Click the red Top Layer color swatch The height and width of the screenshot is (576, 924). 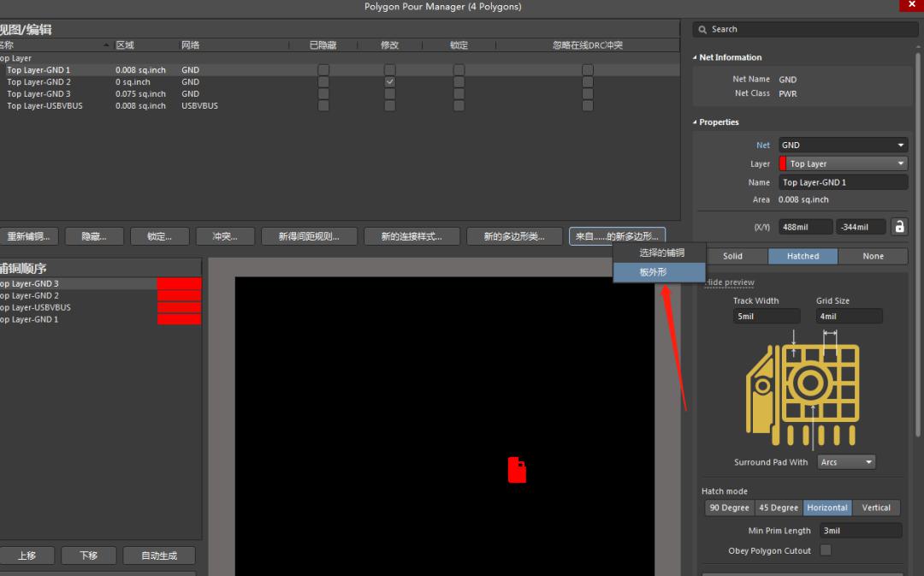[782, 163]
